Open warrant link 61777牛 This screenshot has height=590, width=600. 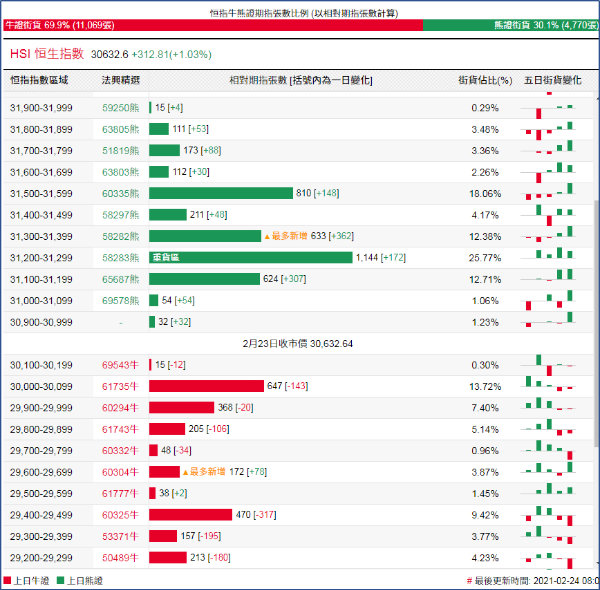[x=120, y=494]
